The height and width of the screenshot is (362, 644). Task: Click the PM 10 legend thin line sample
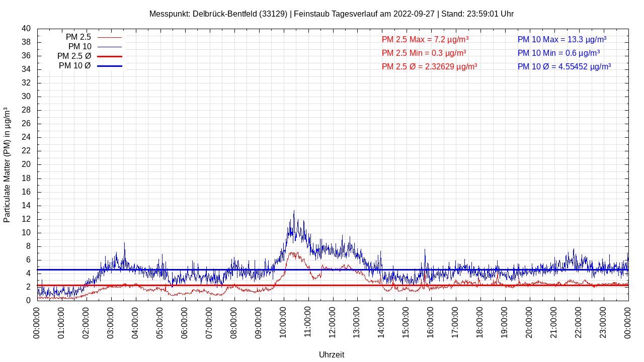point(109,47)
